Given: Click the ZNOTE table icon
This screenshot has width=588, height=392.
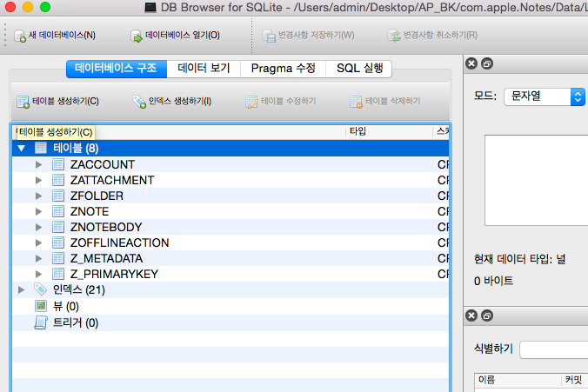Looking at the screenshot, I should [x=58, y=211].
